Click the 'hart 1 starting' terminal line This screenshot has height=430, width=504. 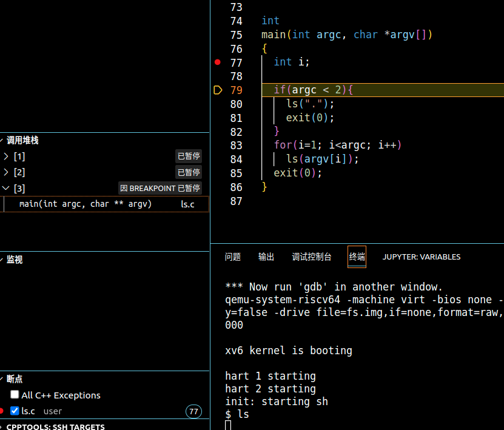point(270,376)
